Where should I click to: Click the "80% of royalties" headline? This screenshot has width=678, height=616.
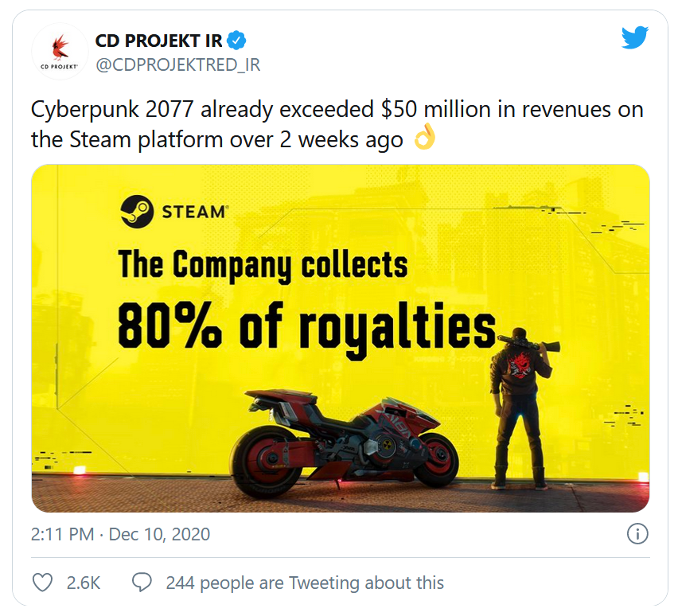(x=306, y=328)
